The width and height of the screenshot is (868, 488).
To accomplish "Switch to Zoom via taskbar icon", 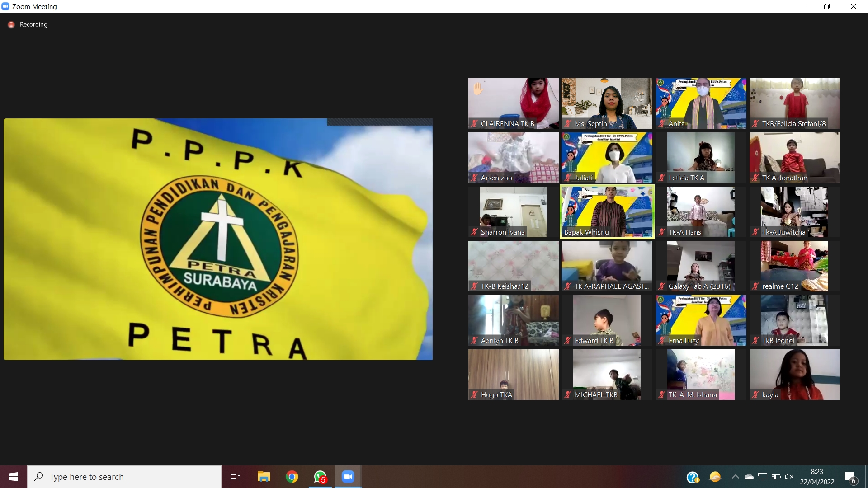I will [x=348, y=477].
